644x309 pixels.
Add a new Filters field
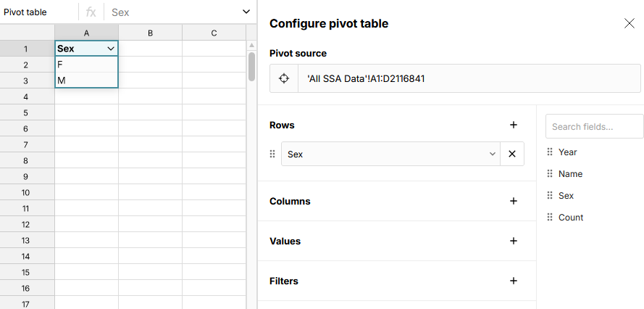514,281
